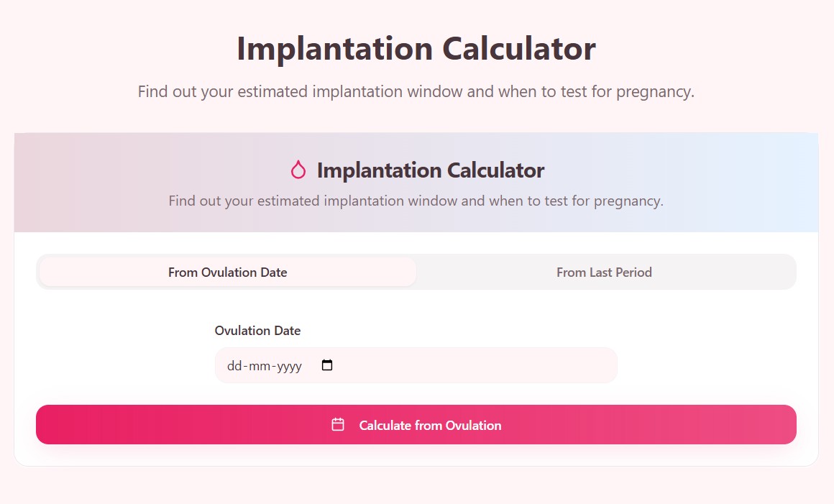Screen dimensions: 834x504
Task: Click the subtitle text below the page title
Action: (x=416, y=92)
